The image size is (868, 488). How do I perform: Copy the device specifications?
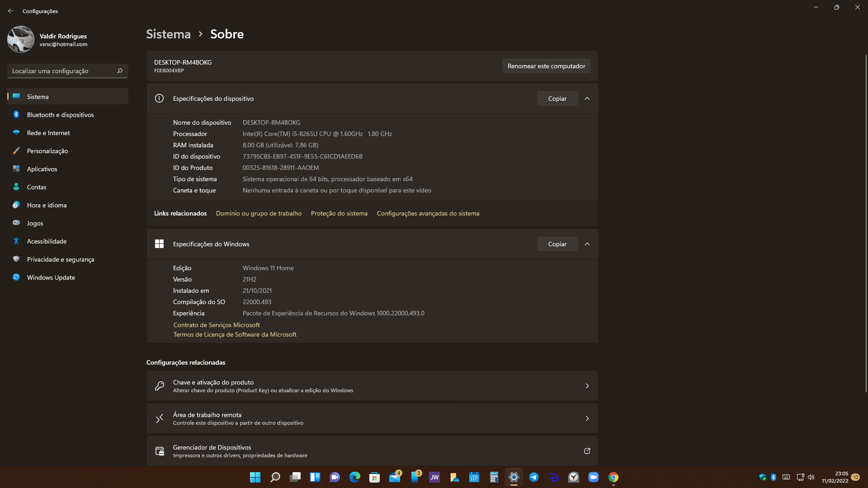coord(557,99)
